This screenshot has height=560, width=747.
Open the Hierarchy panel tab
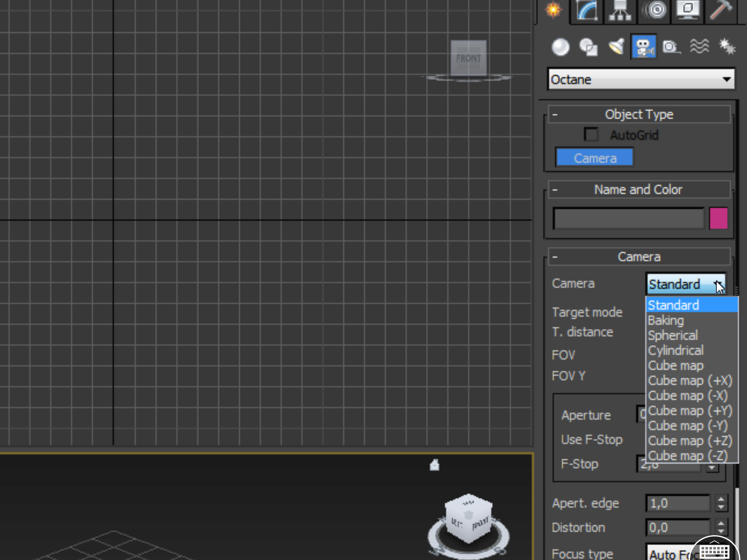pos(620,10)
